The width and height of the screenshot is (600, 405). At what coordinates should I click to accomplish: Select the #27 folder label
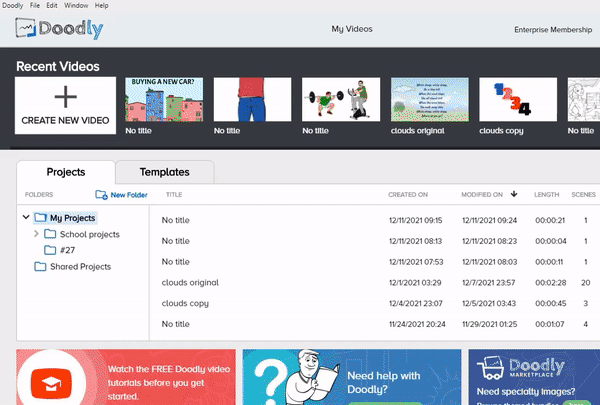tap(68, 250)
